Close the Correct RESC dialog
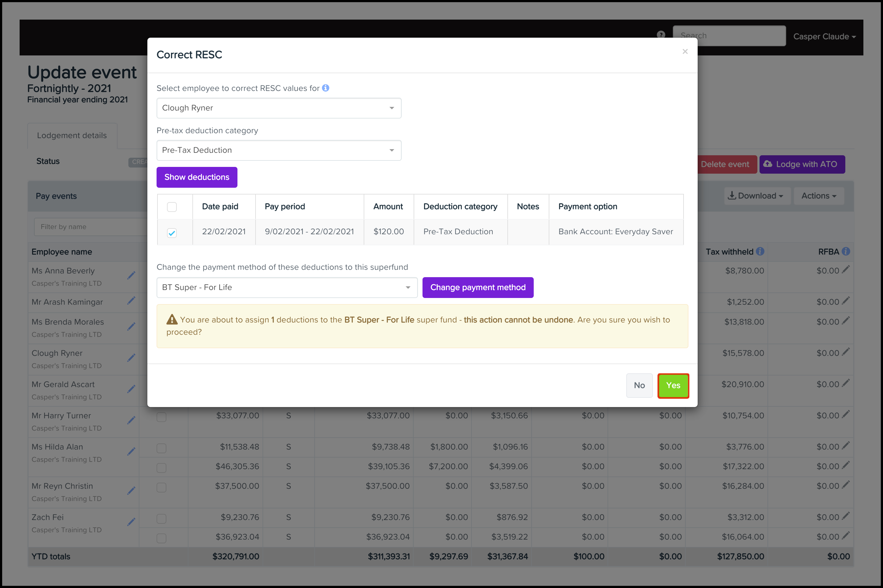The height and width of the screenshot is (588, 883). coord(685,51)
